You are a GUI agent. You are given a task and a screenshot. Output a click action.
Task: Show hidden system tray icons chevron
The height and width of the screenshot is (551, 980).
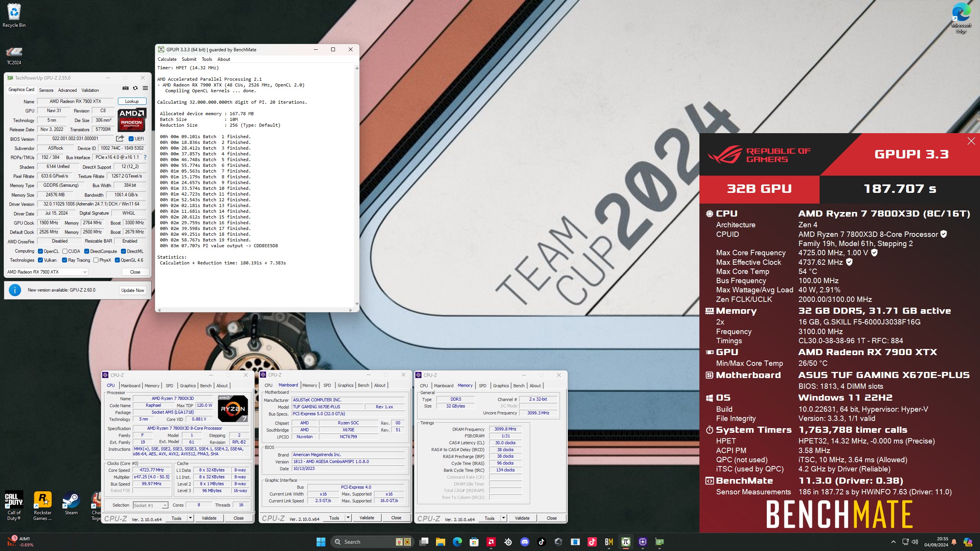893,542
